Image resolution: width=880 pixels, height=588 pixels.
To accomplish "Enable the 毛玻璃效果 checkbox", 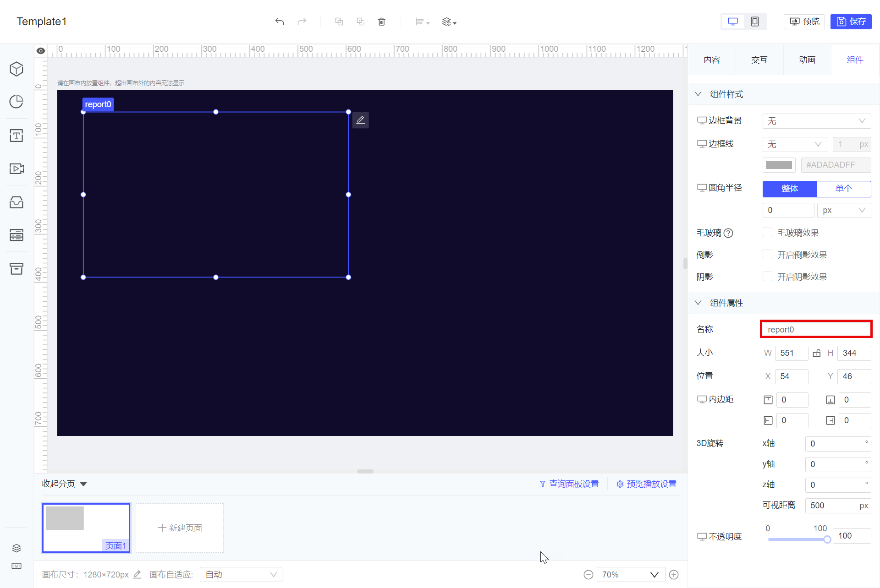I will (x=767, y=233).
